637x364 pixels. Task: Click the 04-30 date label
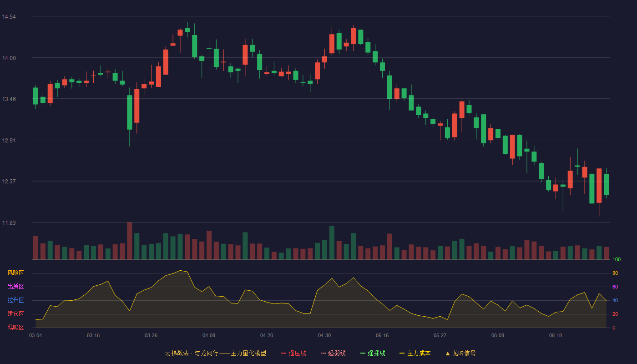[324, 335]
